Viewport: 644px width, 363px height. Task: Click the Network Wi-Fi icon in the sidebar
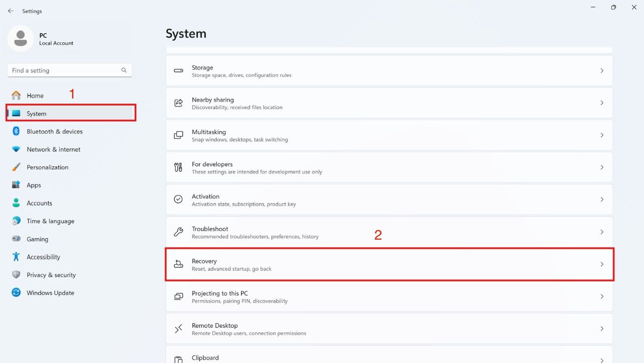16,149
